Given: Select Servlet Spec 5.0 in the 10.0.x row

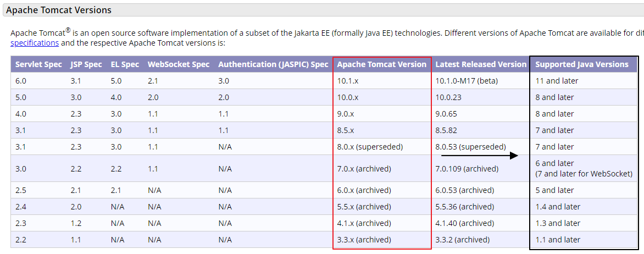Looking at the screenshot, I should click(x=20, y=97).
